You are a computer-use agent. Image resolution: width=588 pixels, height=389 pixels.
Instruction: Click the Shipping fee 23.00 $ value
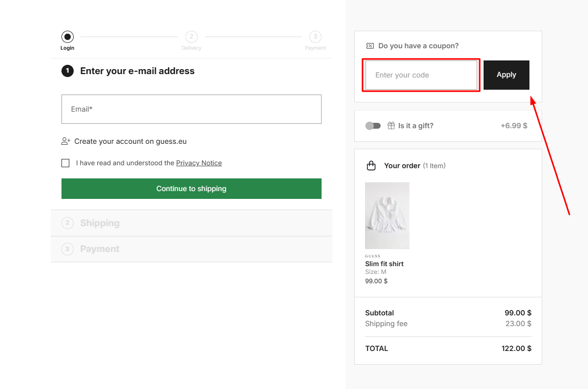518,324
